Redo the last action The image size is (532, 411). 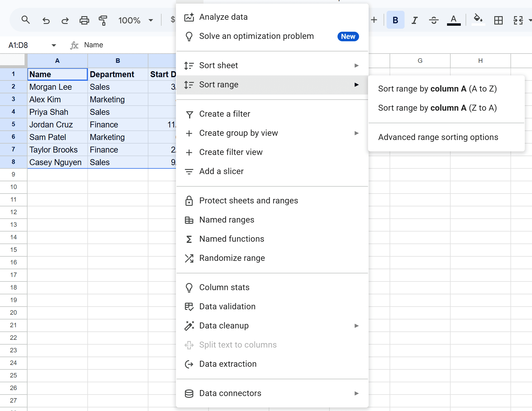coord(65,20)
